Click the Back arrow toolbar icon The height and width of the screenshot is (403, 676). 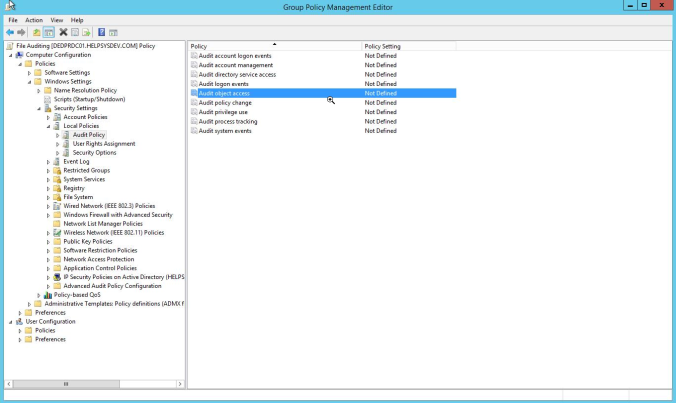9,32
